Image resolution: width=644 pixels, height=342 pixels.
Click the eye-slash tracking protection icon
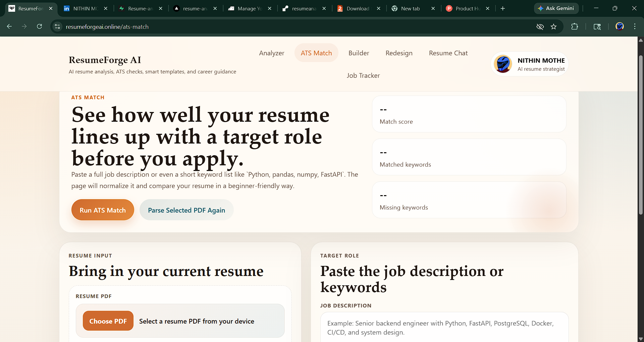[540, 26]
